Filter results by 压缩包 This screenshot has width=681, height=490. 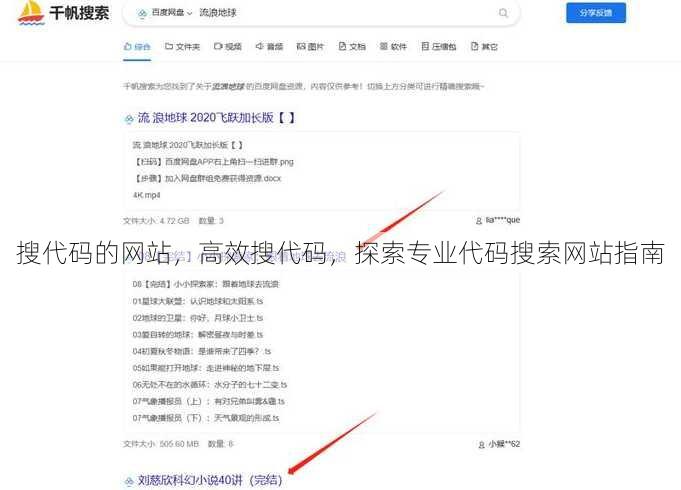(439, 46)
